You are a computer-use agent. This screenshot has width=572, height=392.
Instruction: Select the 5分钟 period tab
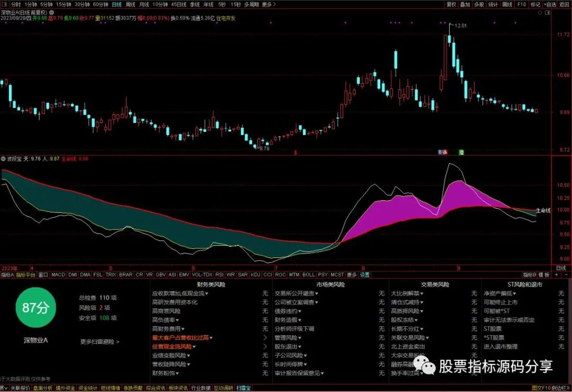click(46, 4)
